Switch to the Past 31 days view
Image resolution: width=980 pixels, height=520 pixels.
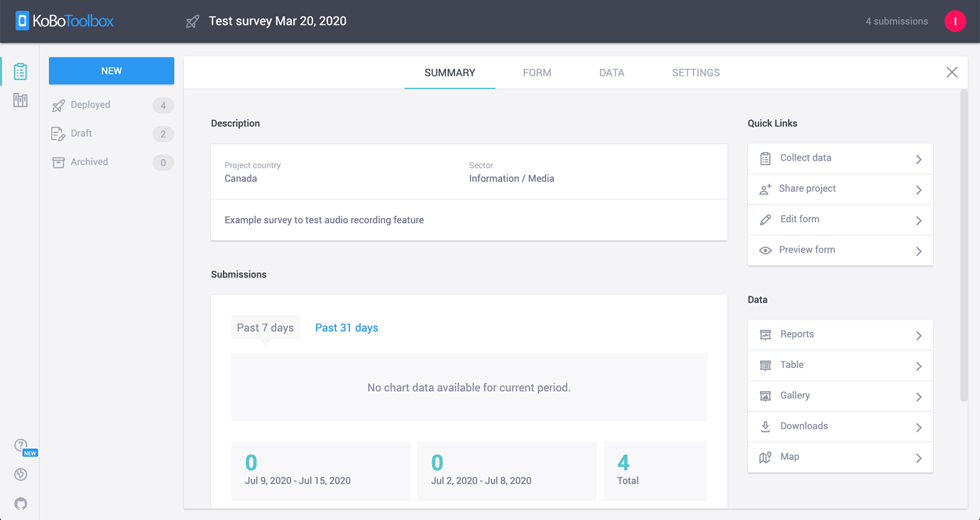(347, 327)
